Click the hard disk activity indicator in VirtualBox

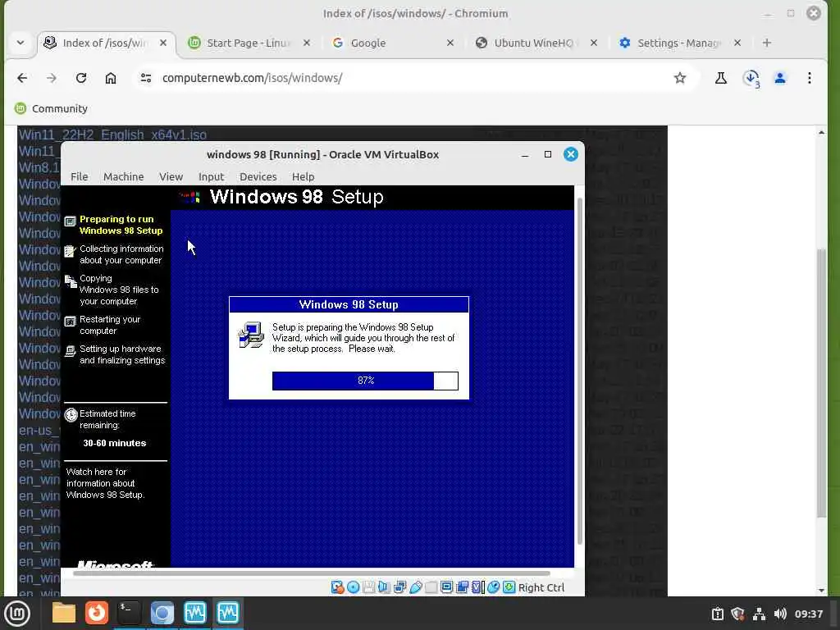click(x=337, y=587)
